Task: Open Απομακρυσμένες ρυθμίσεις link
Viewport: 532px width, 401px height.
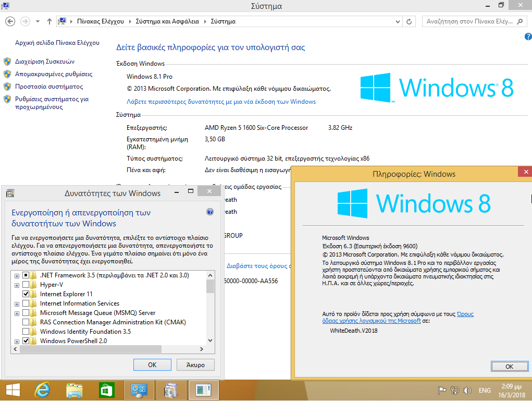Action: point(54,74)
